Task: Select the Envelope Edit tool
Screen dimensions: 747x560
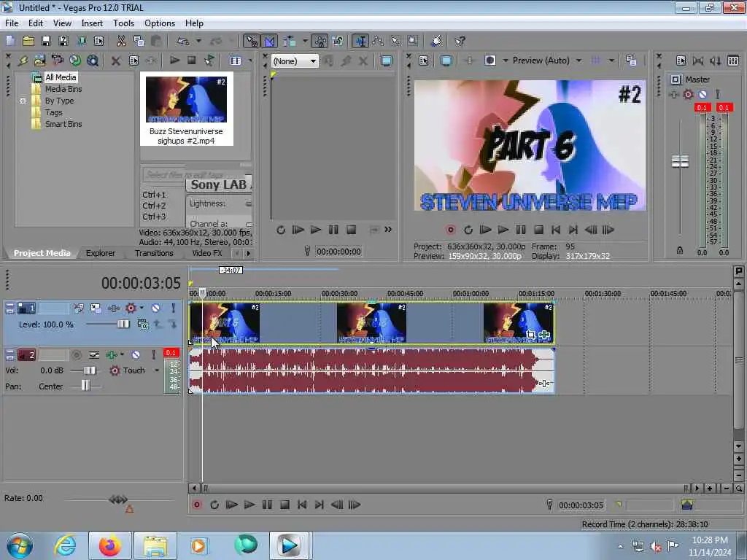Action: (378, 41)
